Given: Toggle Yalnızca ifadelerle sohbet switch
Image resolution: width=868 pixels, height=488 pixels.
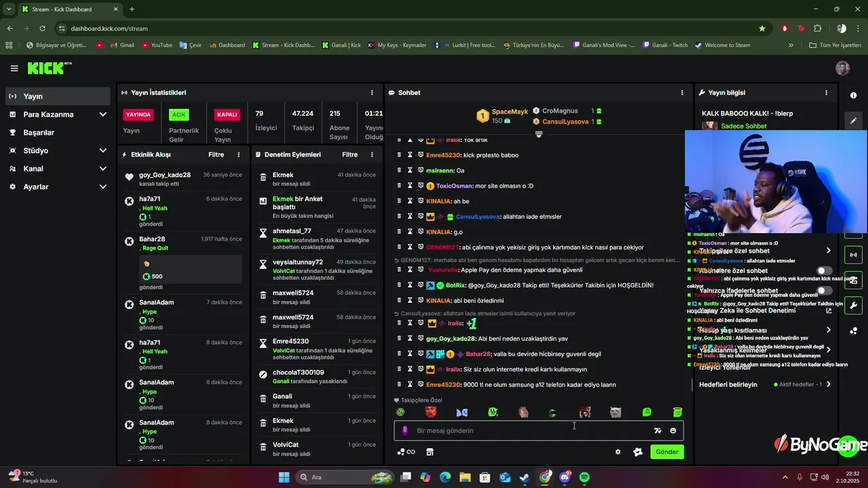Looking at the screenshot, I should (824, 291).
